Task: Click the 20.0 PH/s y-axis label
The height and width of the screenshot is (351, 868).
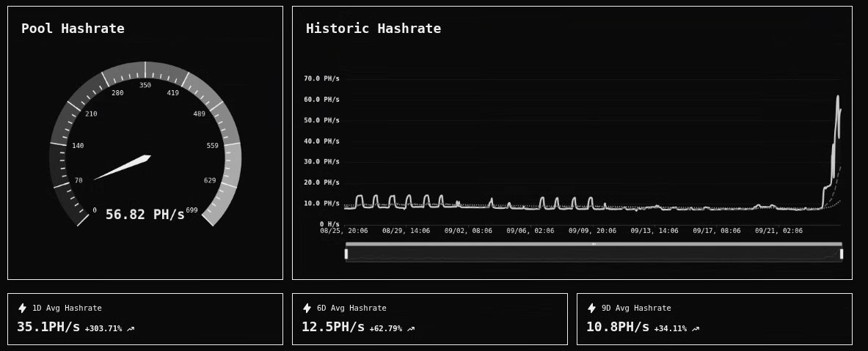Action: (x=321, y=182)
